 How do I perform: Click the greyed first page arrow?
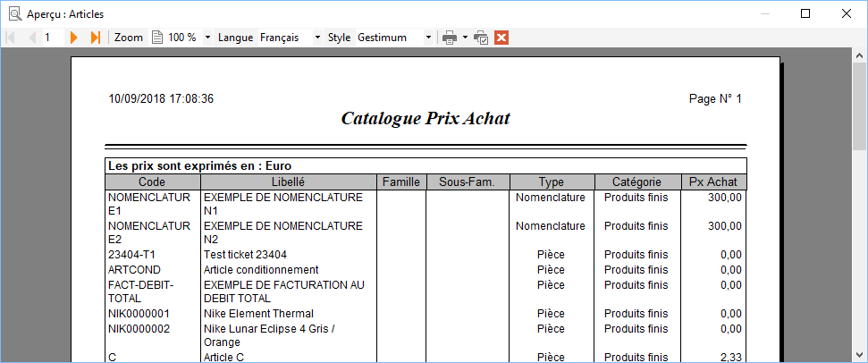10,38
